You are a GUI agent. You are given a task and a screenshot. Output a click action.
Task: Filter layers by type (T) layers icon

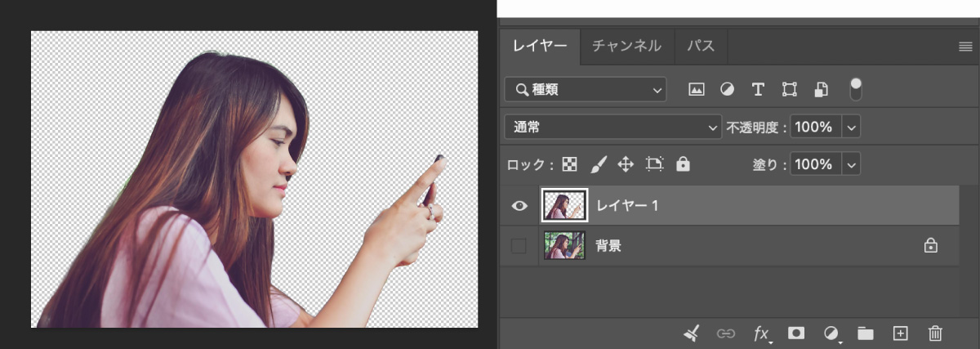pyautogui.click(x=758, y=89)
